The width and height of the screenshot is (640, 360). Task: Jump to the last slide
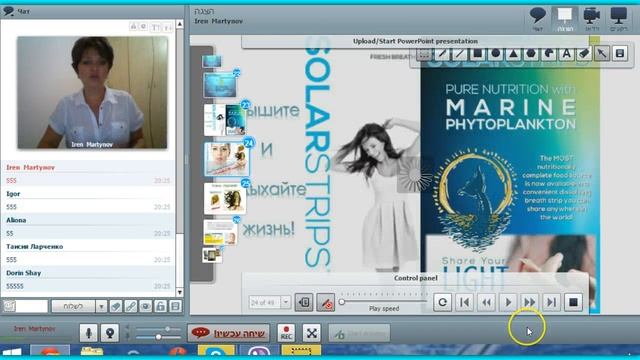[x=551, y=302]
